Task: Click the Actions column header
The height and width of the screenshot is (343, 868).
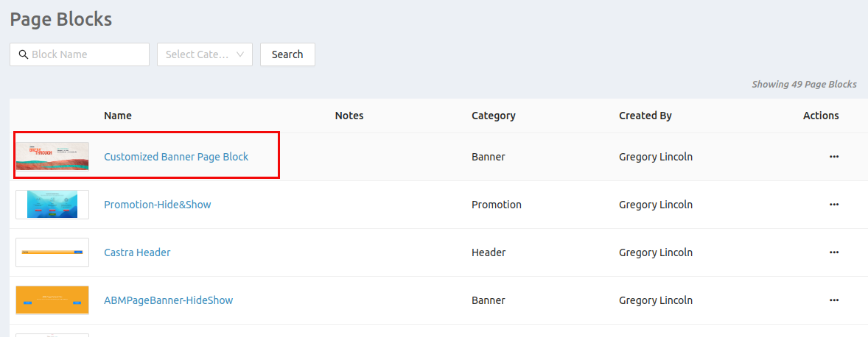Action: pyautogui.click(x=821, y=116)
